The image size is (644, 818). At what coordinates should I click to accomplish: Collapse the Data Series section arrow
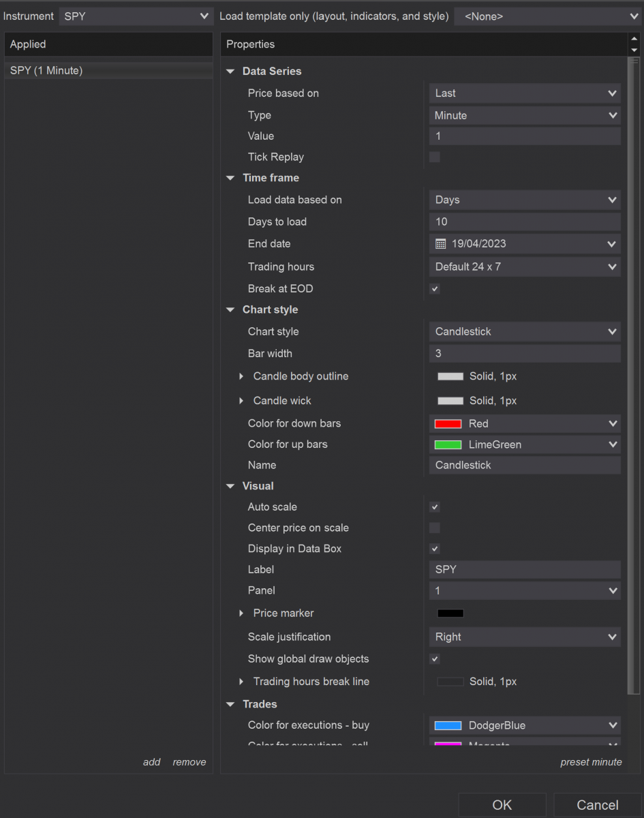click(x=230, y=72)
